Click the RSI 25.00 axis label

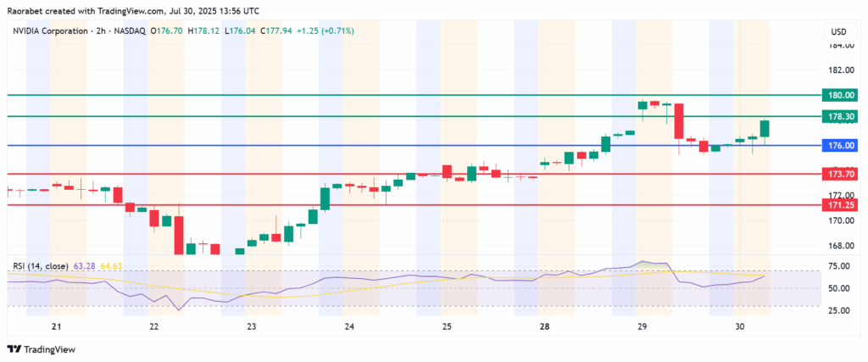point(840,310)
